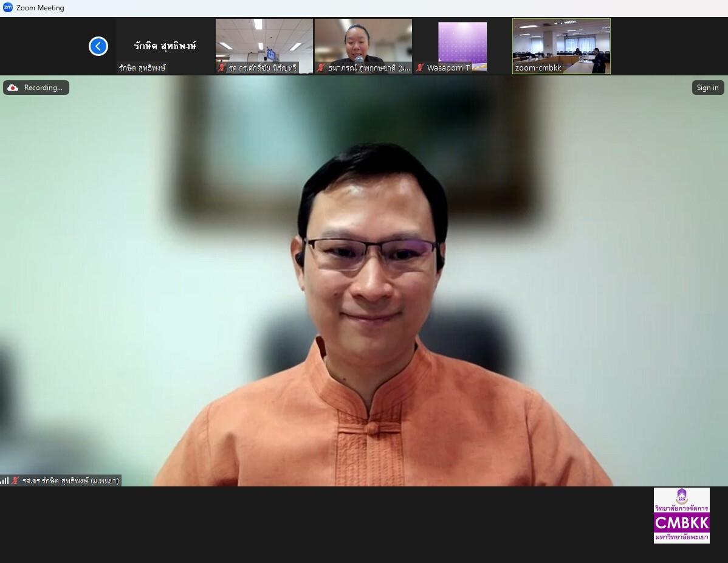Click the CMBKK logo in the bottom corner

682,515
